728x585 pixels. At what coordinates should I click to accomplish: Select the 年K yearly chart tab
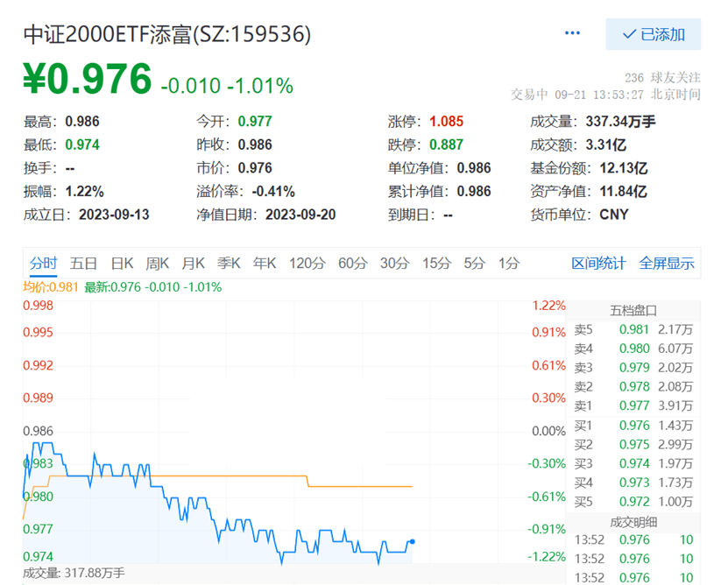tap(265, 264)
